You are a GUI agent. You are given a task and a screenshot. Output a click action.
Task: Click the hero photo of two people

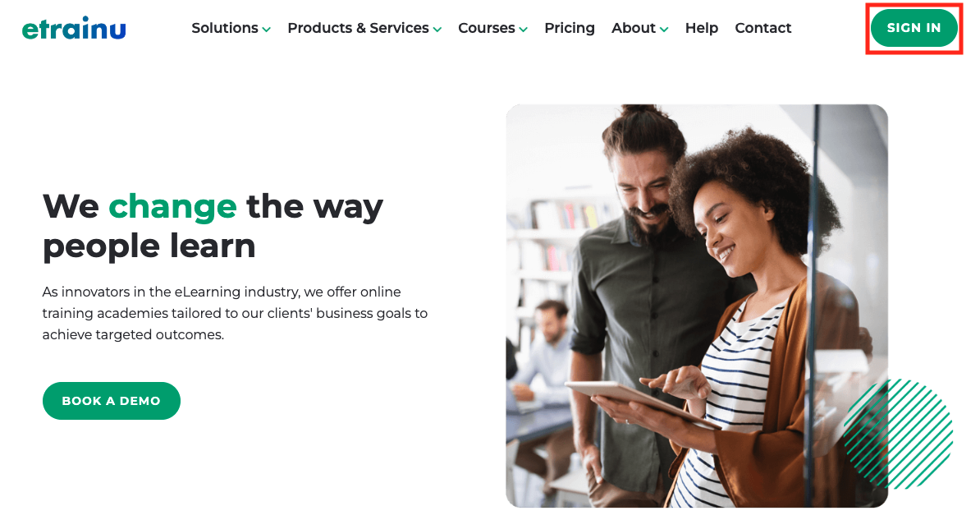click(x=696, y=306)
